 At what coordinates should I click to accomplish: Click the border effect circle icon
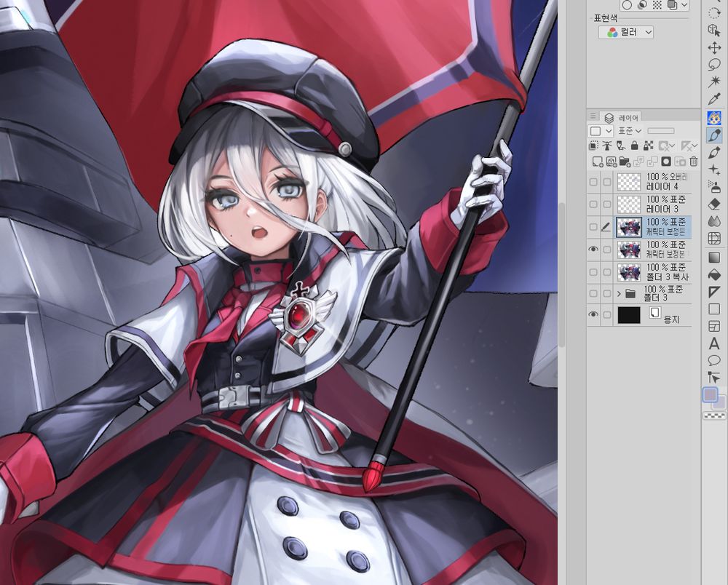pos(628,5)
